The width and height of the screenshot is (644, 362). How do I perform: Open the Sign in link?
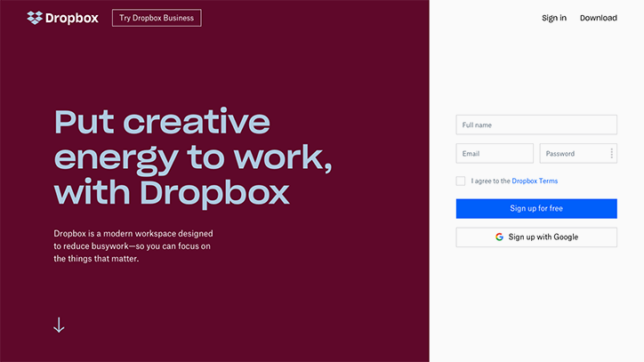tap(553, 18)
